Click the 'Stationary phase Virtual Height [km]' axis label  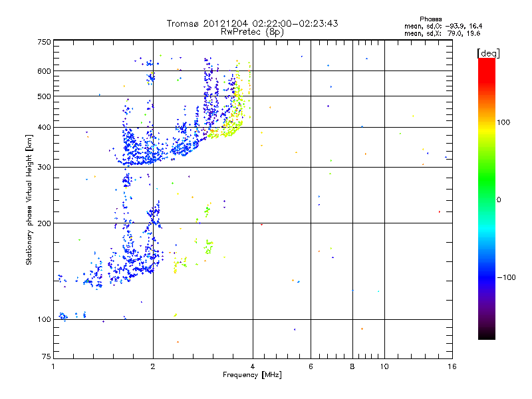coord(29,199)
